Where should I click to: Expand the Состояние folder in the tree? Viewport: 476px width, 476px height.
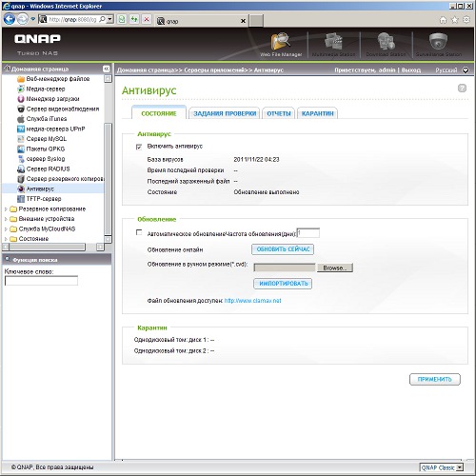pos(6,239)
